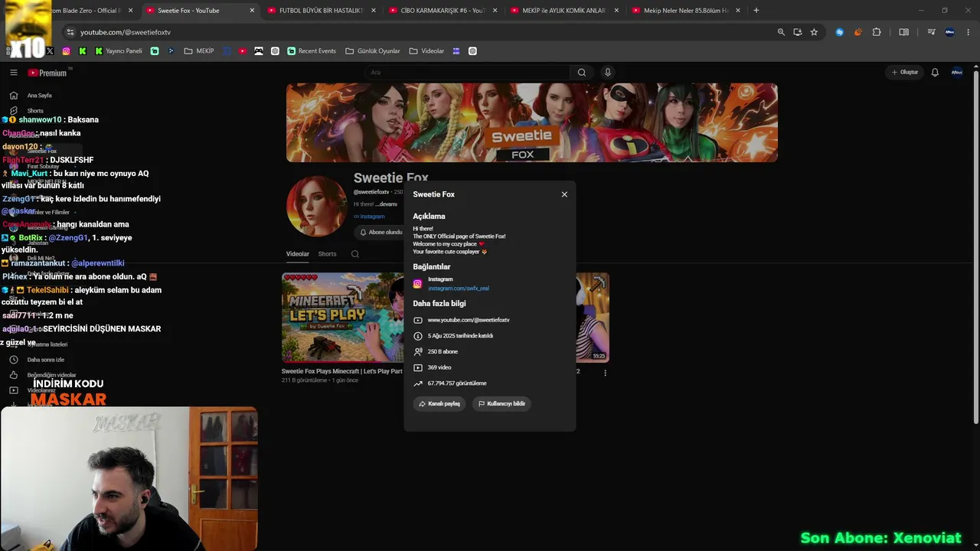Image resolution: width=980 pixels, height=551 pixels.
Task: Click the Oluştur create button
Action: (x=905, y=73)
